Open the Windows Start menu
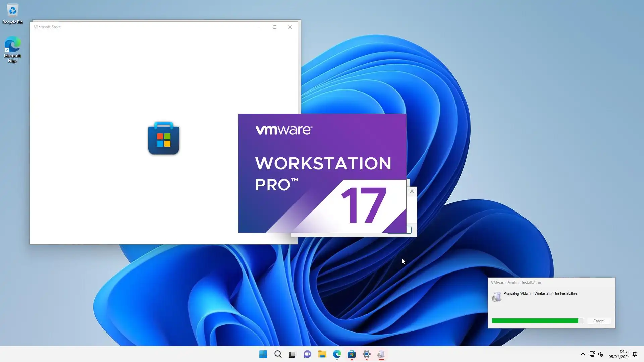Screen dimensions: 644x362 click(263, 354)
